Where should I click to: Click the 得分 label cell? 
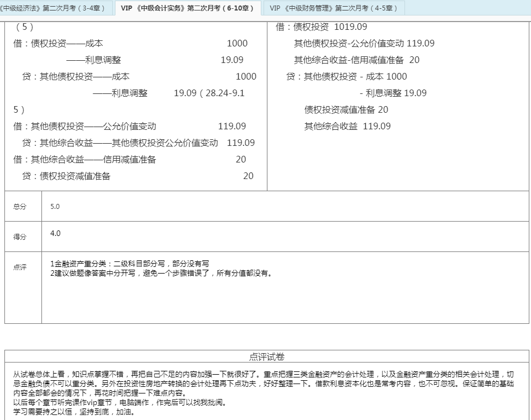[x=20, y=237]
